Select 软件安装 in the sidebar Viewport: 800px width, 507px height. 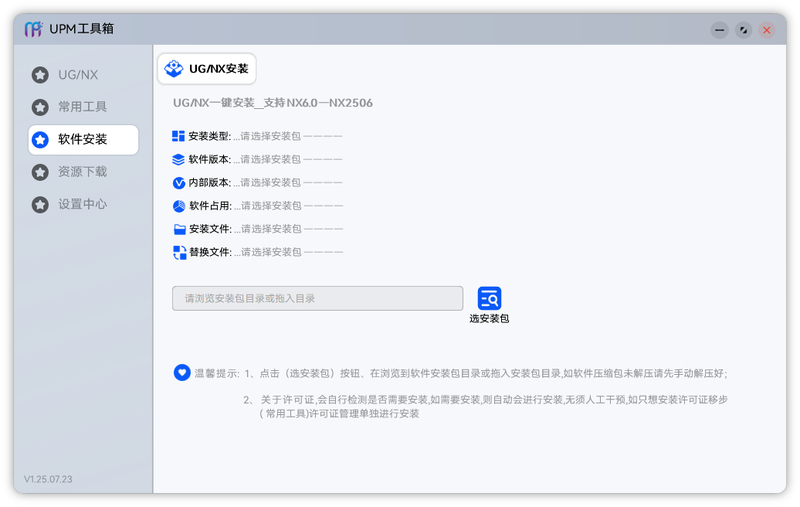83,140
